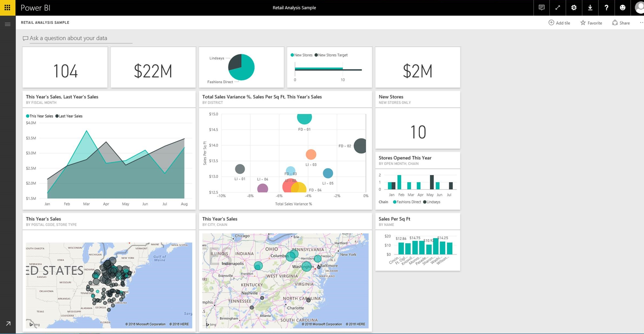
Task: Open the more options ellipsis menu
Action: coord(641,23)
